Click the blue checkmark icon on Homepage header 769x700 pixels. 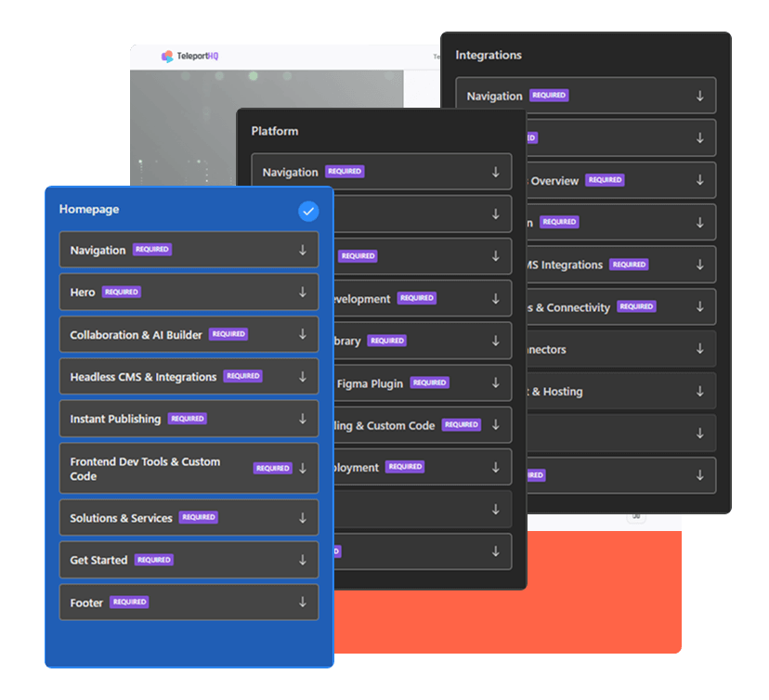click(308, 212)
